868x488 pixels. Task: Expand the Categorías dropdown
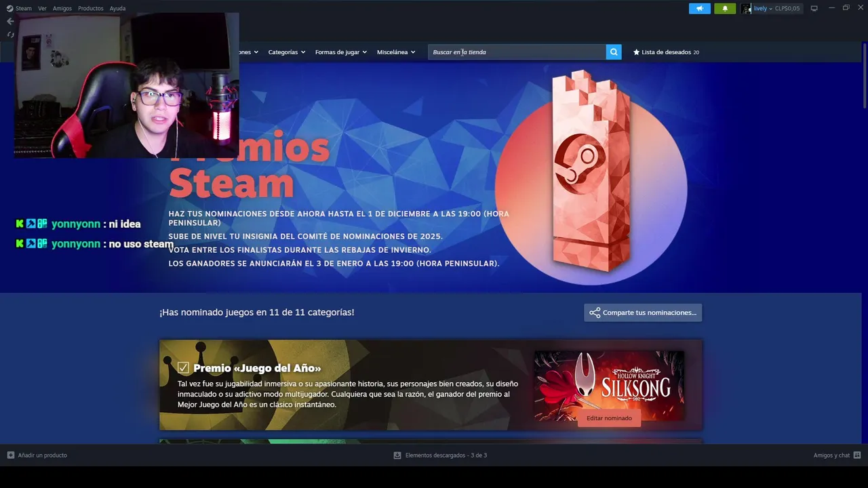point(286,52)
